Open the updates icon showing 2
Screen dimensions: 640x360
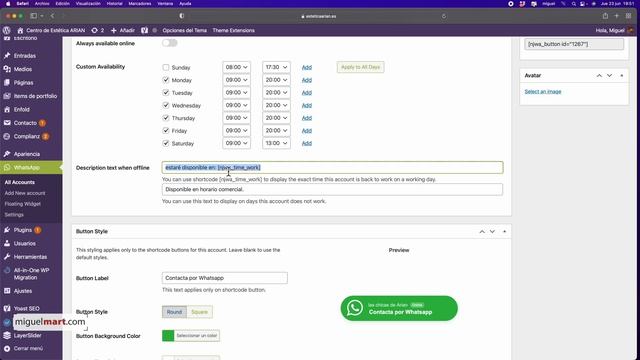(95, 30)
